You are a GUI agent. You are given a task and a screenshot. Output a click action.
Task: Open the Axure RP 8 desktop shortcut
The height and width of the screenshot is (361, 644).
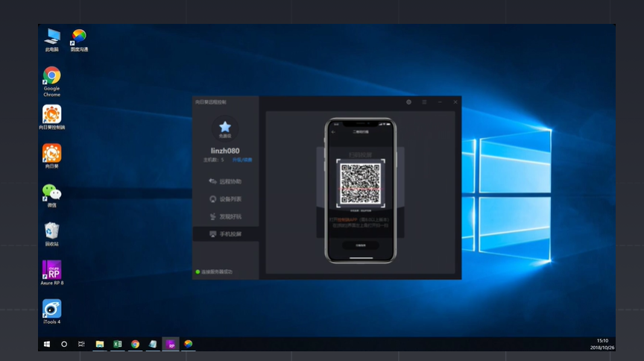point(51,272)
